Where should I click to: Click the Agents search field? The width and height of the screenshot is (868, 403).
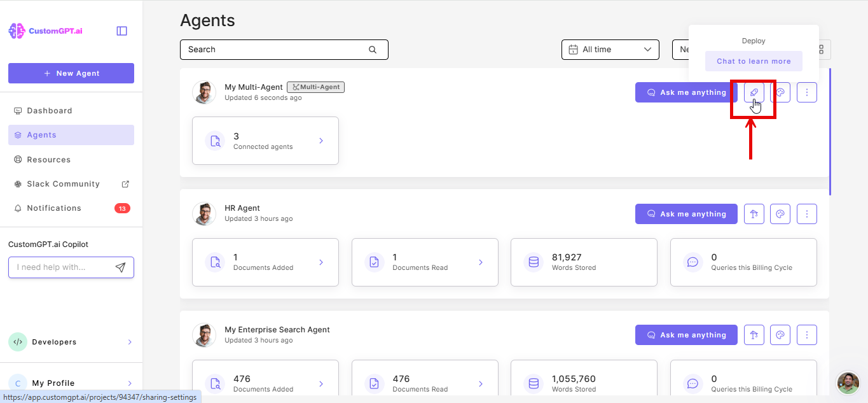tap(284, 50)
